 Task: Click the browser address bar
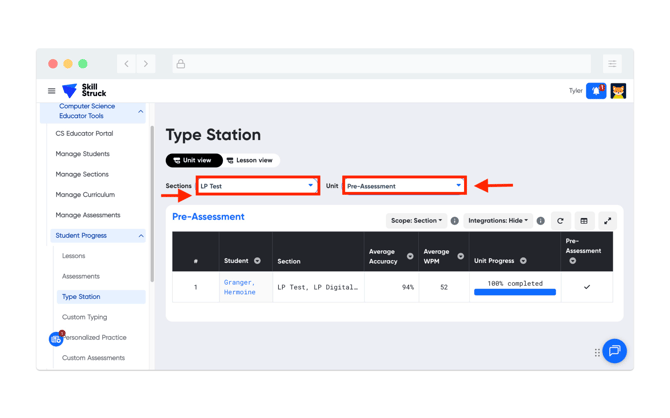point(382,64)
